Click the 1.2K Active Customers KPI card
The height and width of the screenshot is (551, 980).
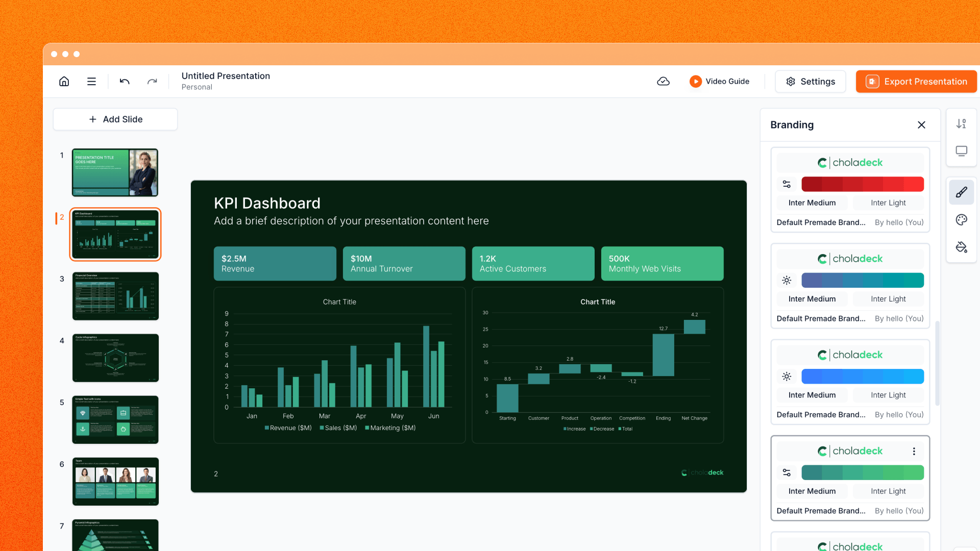[x=533, y=264]
